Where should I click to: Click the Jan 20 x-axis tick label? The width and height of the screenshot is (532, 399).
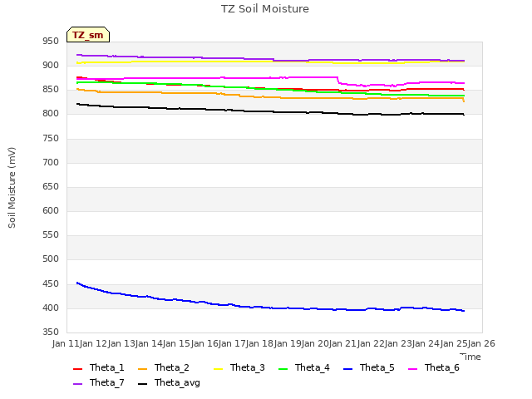(x=315, y=343)
